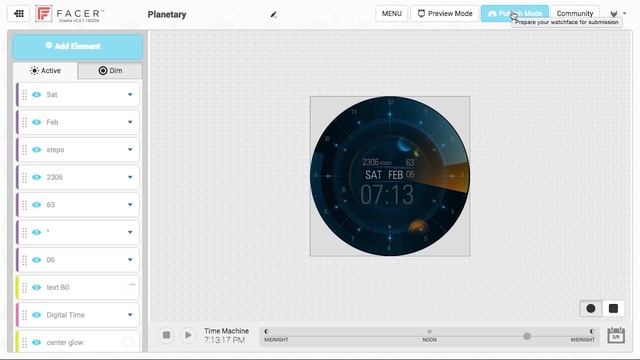Expand the 2306 layer options

[130, 177]
